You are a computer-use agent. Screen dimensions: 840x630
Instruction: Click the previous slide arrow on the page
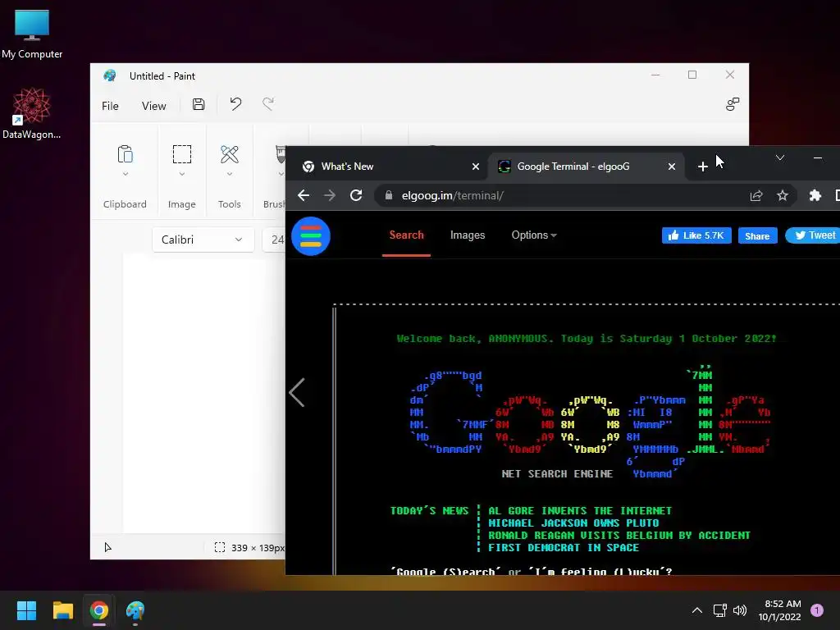click(x=297, y=393)
